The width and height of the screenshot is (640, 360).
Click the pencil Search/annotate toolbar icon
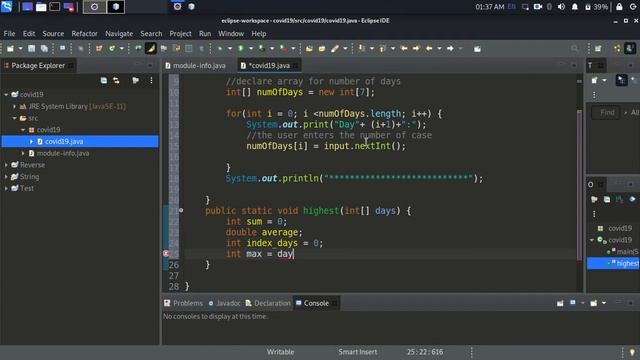click(335, 49)
